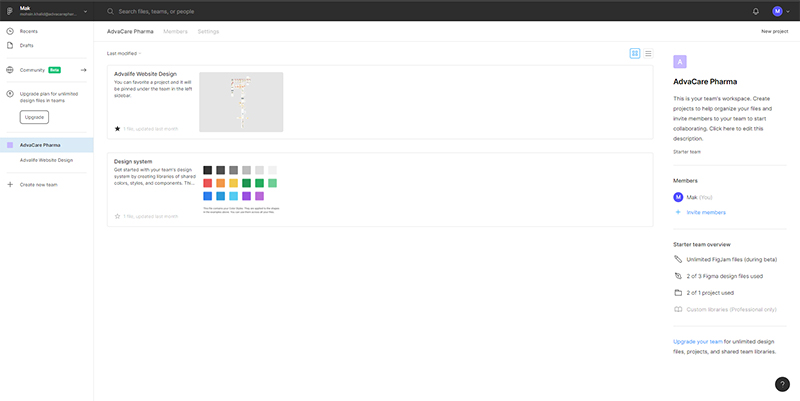Click the Community globe icon
The width and height of the screenshot is (800, 401).
pos(10,70)
